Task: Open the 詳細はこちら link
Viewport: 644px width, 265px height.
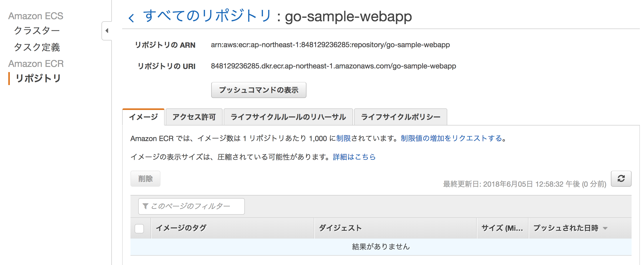Action: [354, 157]
